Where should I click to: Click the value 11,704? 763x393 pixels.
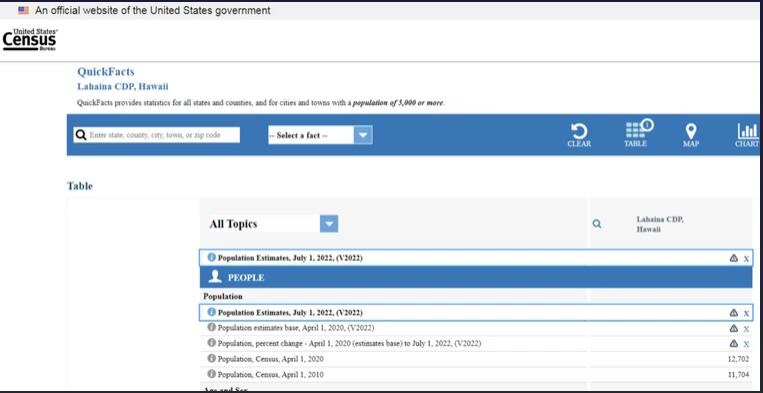tap(739, 375)
